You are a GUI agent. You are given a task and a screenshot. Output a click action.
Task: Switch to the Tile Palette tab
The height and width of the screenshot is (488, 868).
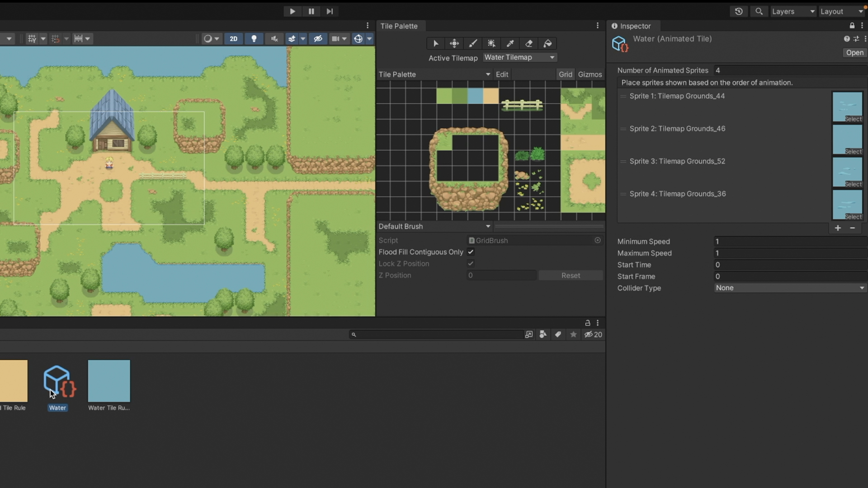click(x=399, y=26)
